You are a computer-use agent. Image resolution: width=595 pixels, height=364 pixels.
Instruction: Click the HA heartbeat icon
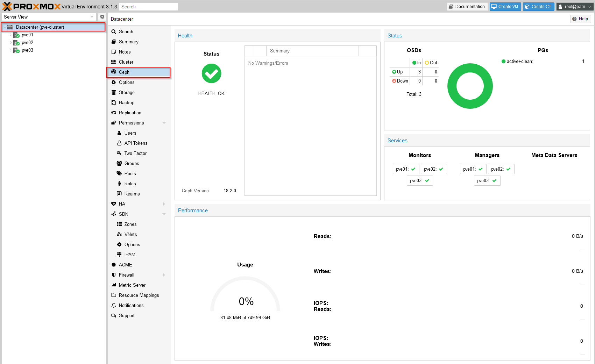114,204
